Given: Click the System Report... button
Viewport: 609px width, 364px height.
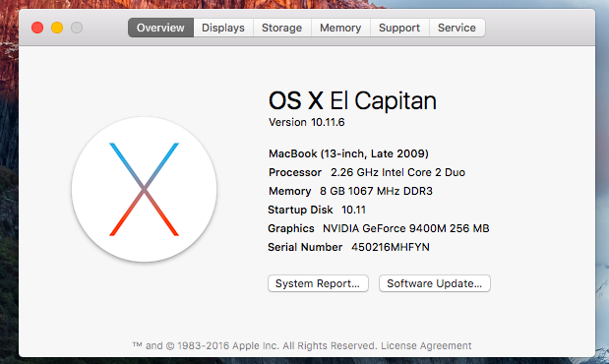Looking at the screenshot, I should point(318,283).
